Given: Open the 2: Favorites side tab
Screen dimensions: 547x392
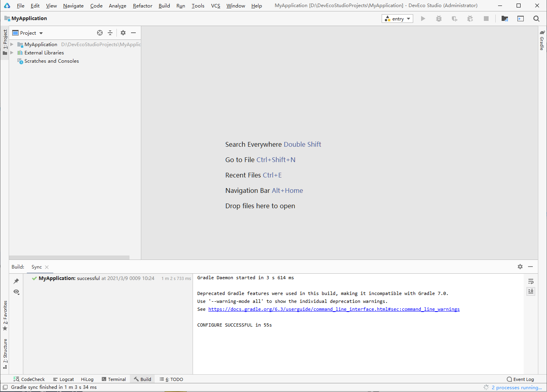Looking at the screenshot, I should (x=5, y=316).
